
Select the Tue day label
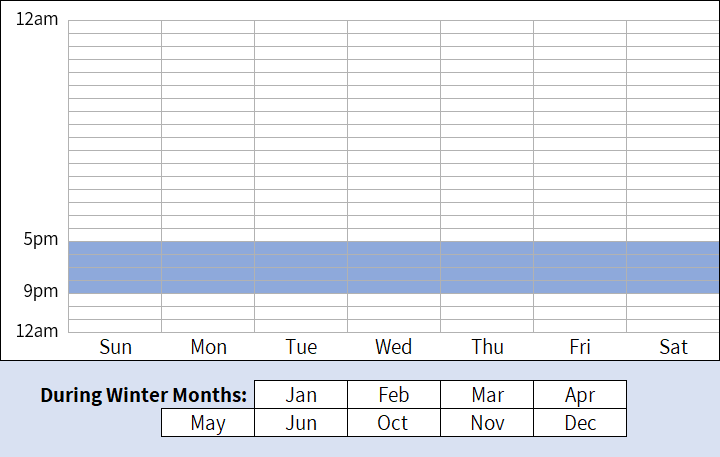coord(301,347)
